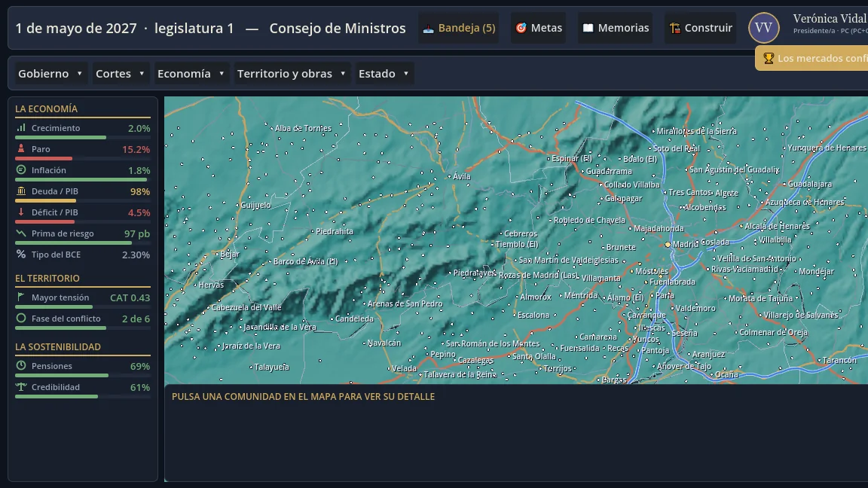Open the Metas panel
This screenshot has width=868, height=488.
(539, 28)
